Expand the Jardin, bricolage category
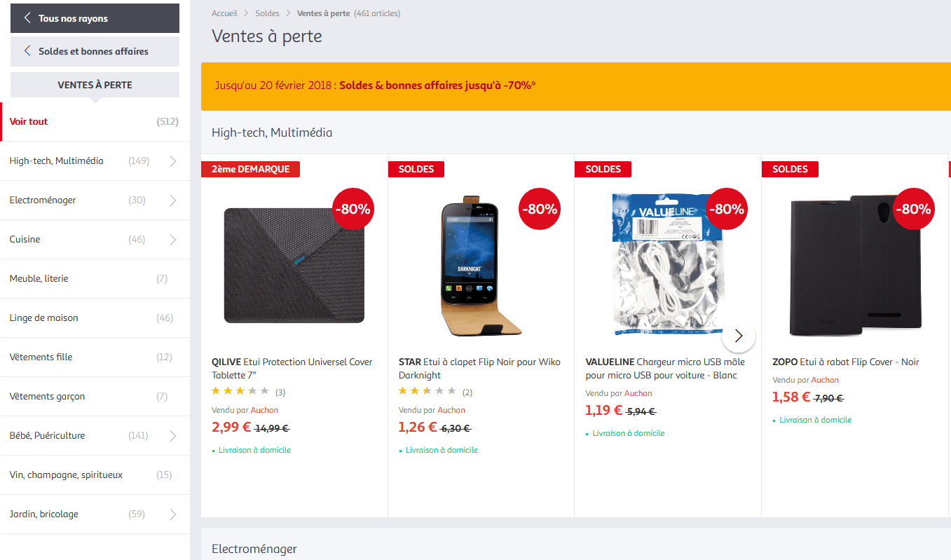Image resolution: width=951 pixels, height=560 pixels. coord(172,514)
